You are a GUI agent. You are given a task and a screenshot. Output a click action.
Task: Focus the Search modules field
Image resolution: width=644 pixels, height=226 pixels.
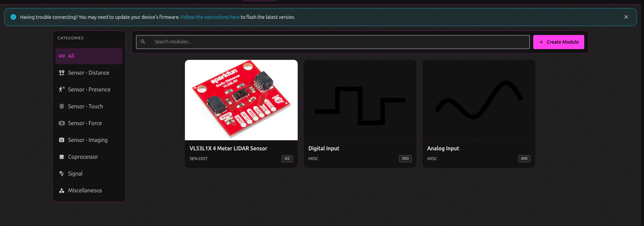[x=333, y=42]
